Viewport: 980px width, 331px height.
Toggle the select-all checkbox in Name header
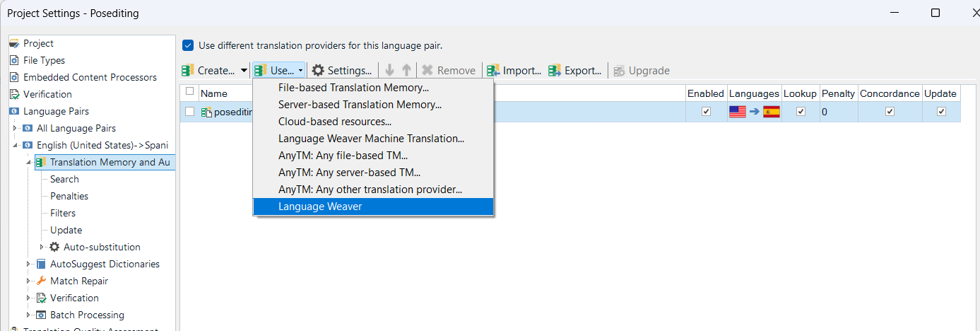pyautogui.click(x=189, y=91)
